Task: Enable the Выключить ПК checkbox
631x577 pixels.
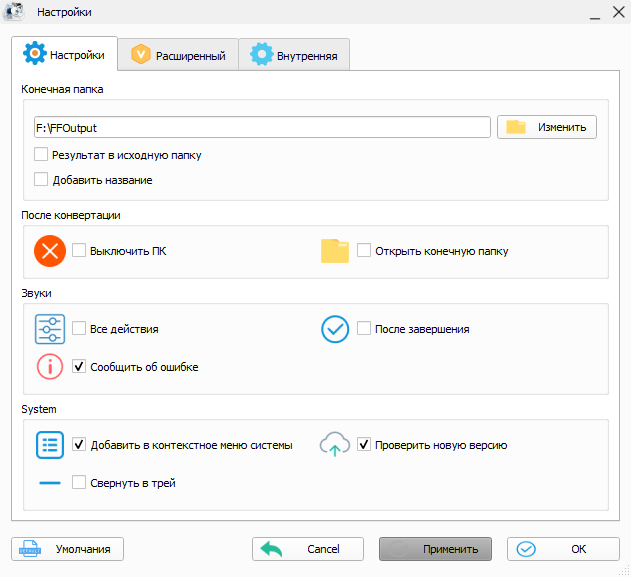Action: [x=79, y=250]
